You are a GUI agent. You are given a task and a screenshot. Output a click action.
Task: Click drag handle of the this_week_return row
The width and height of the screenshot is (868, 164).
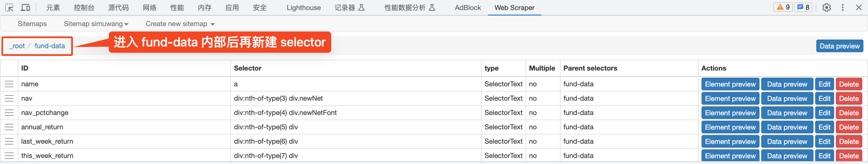point(9,156)
